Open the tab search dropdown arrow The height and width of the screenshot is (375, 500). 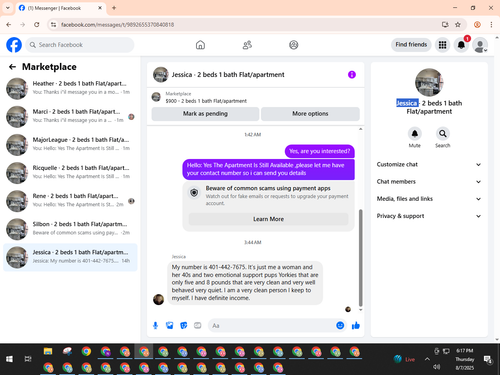pyautogui.click(x=8, y=8)
